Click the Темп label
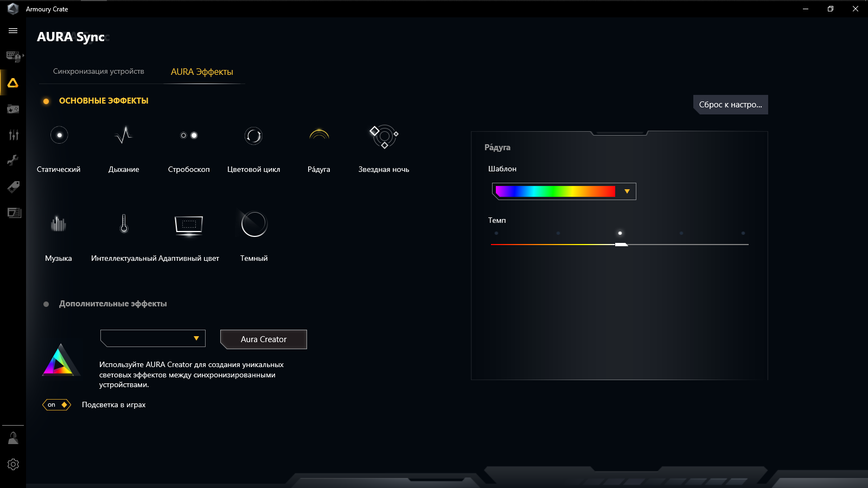Image resolution: width=868 pixels, height=488 pixels. (x=497, y=220)
